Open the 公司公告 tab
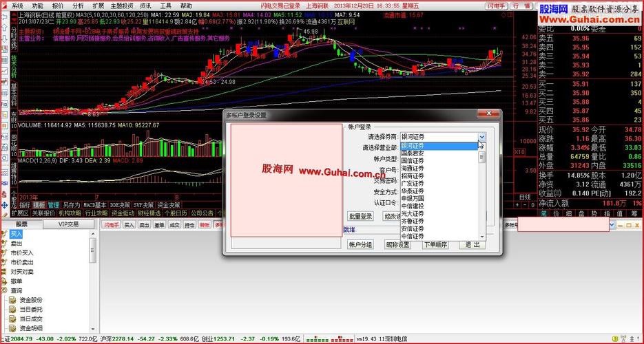Screen dimensions: 644x344 coord(202,213)
